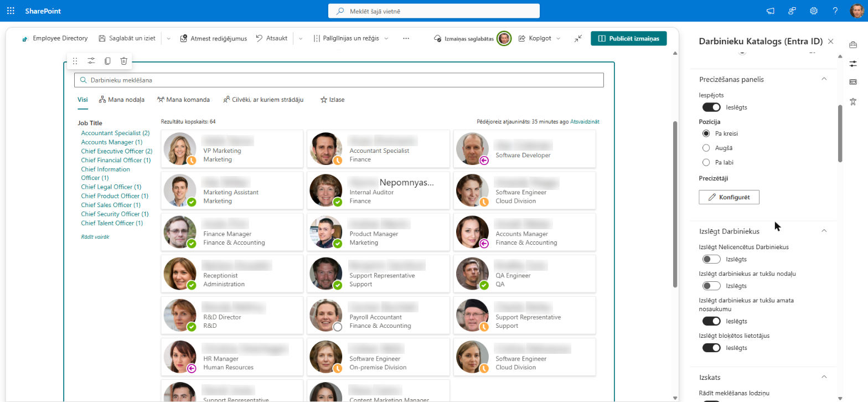This screenshot has width=868, height=402.
Task: Close the Darbinieku Katalogs property pane
Action: click(x=830, y=42)
